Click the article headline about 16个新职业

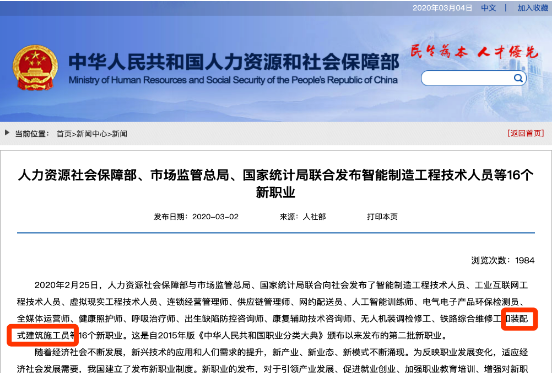[x=276, y=183]
